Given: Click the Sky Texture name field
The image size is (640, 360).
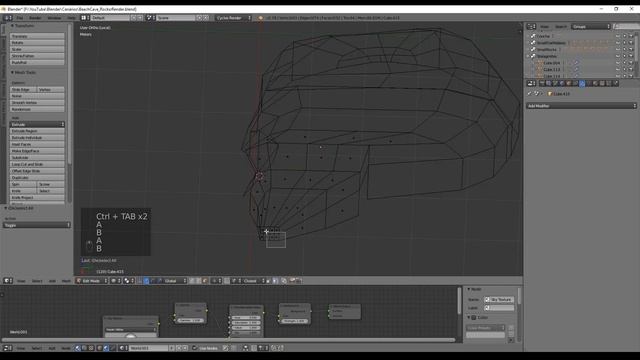Looking at the screenshot, I should click(x=499, y=299).
